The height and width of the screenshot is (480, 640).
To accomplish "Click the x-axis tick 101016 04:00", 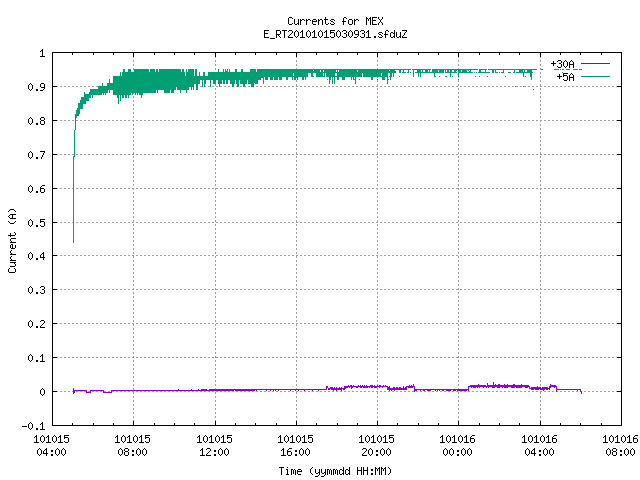I will (x=540, y=445).
